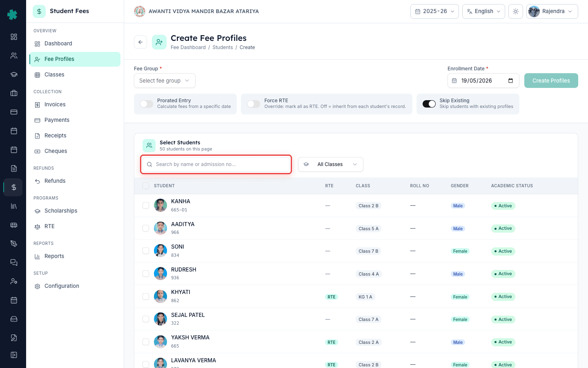Open the hard drive icon in the dark rail
This screenshot has width=588, height=368.
pyautogui.click(x=13, y=319)
